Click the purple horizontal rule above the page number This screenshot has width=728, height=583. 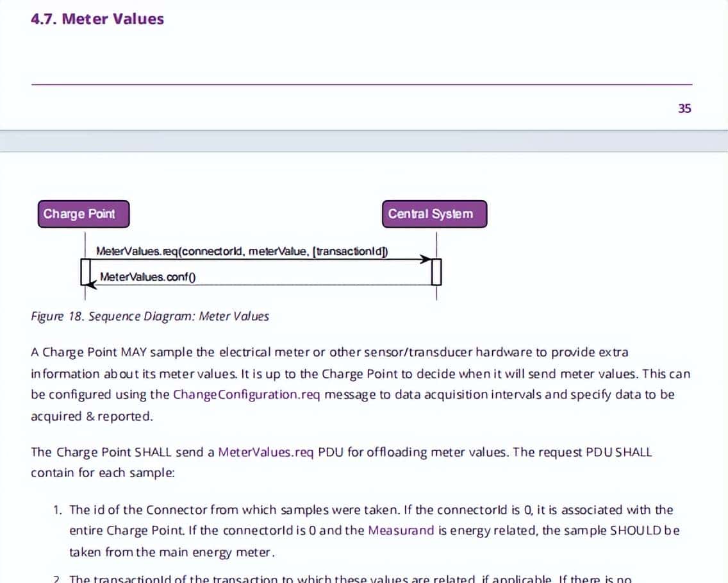pos(361,84)
